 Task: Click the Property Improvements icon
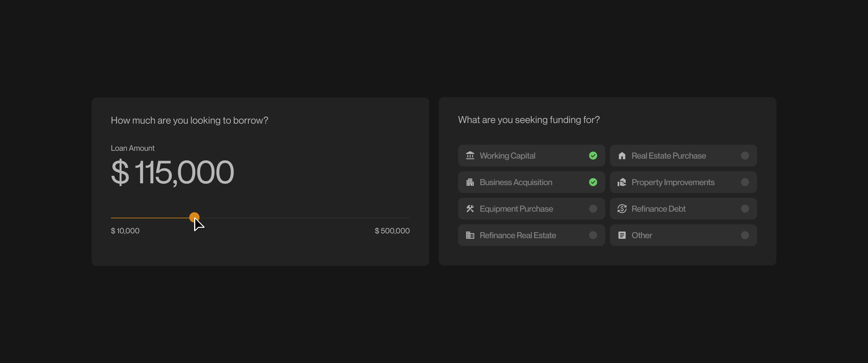point(622,182)
